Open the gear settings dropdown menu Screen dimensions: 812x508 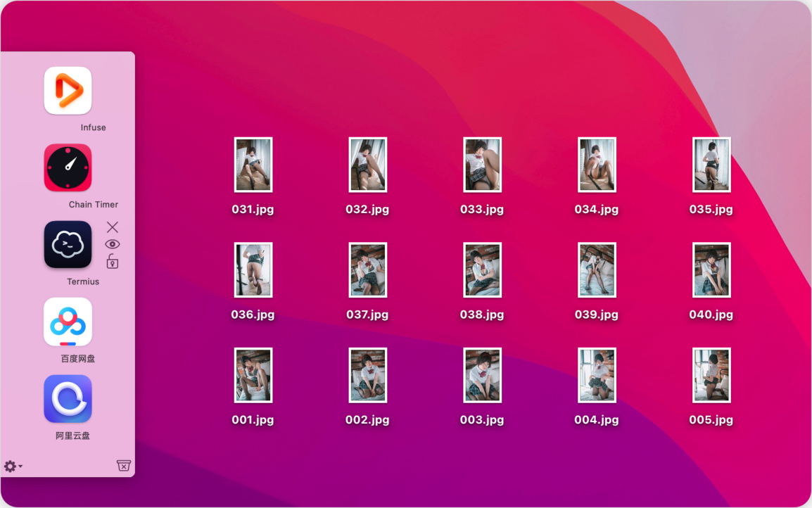coord(13,466)
